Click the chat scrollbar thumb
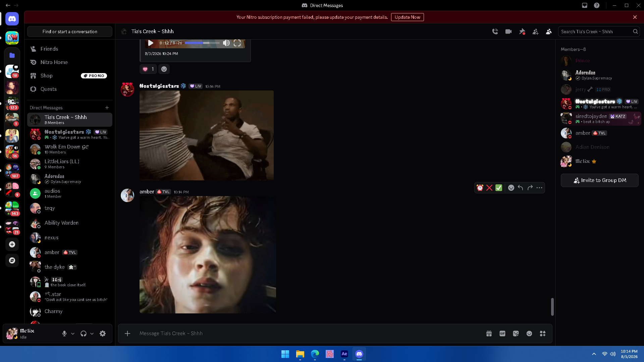Image resolution: width=644 pixels, height=362 pixels. [x=552, y=307]
